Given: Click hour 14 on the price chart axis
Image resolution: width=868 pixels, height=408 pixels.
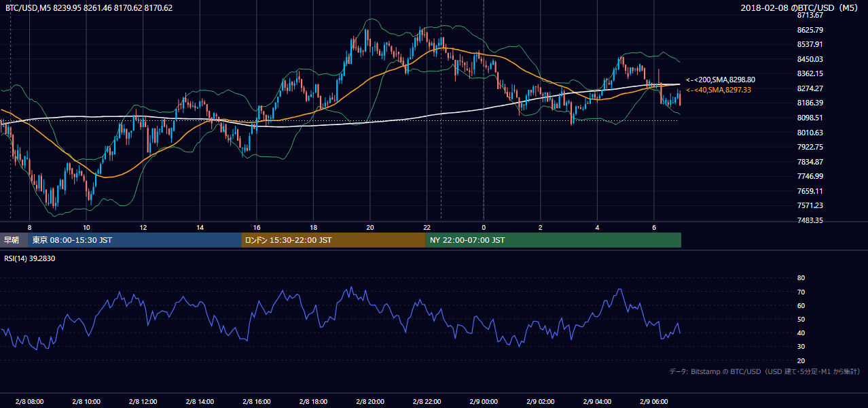Looking at the screenshot, I should coord(200,227).
